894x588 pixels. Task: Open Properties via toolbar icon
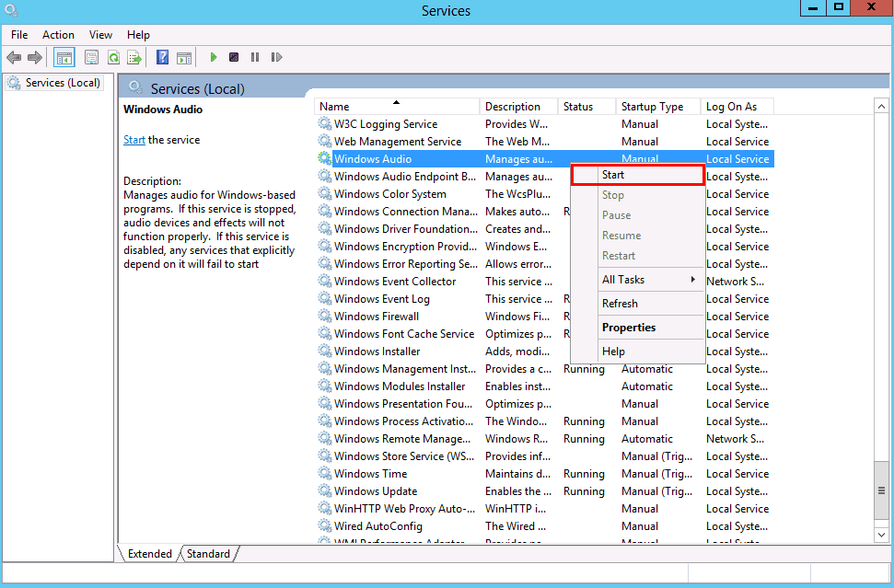[91, 57]
